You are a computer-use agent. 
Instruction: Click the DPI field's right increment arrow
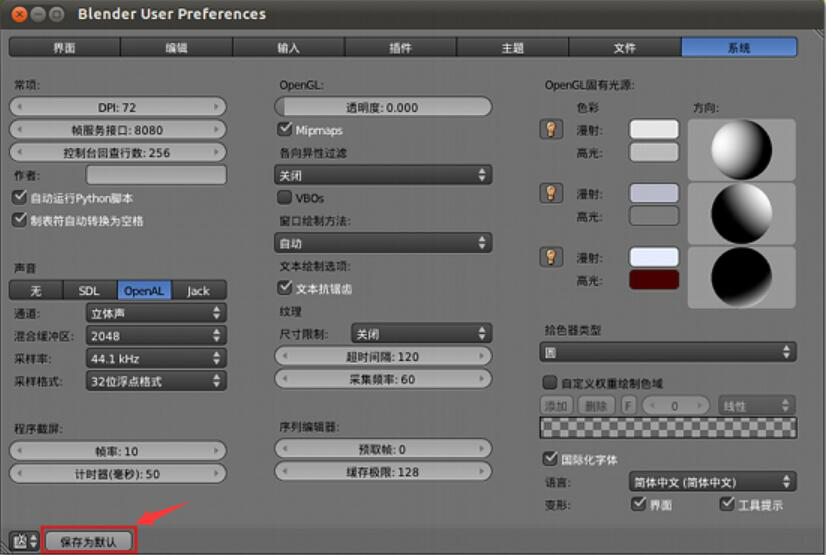[x=217, y=107]
